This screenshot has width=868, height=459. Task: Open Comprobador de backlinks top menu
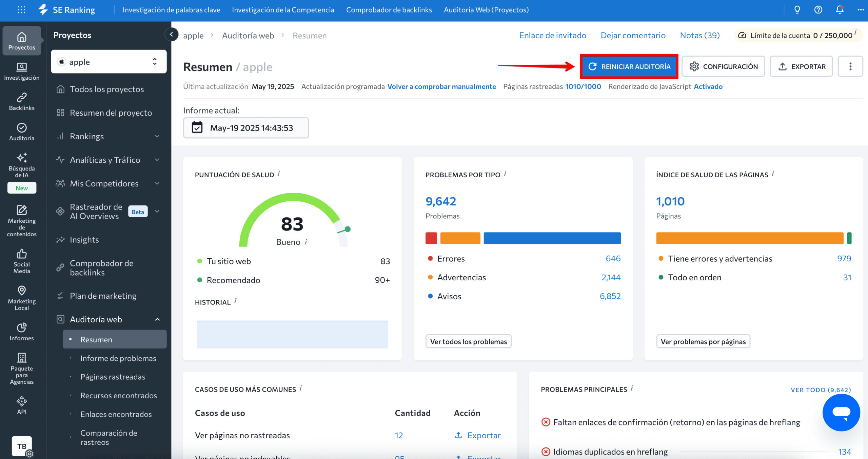tap(389, 10)
